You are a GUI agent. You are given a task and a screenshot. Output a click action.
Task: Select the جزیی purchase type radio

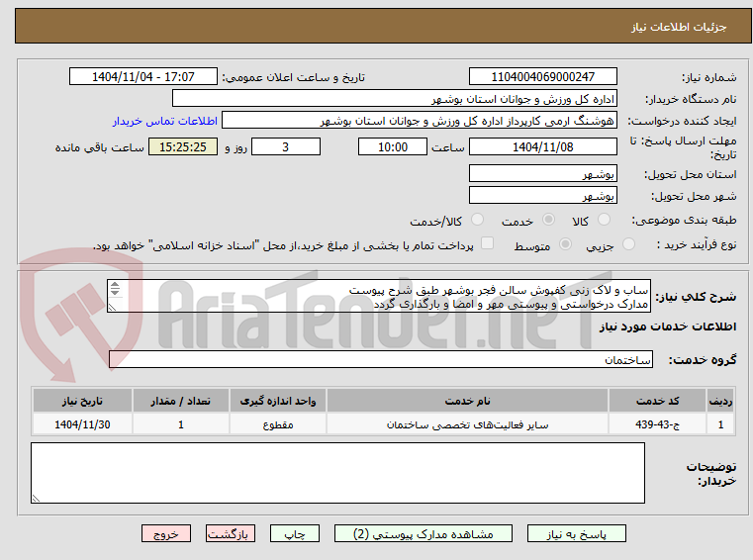[628, 244]
